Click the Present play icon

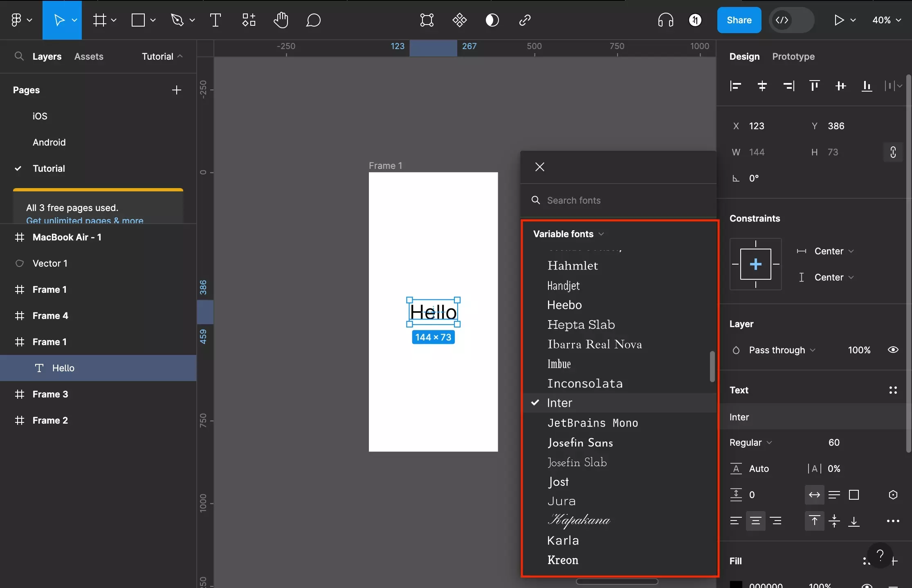click(839, 20)
